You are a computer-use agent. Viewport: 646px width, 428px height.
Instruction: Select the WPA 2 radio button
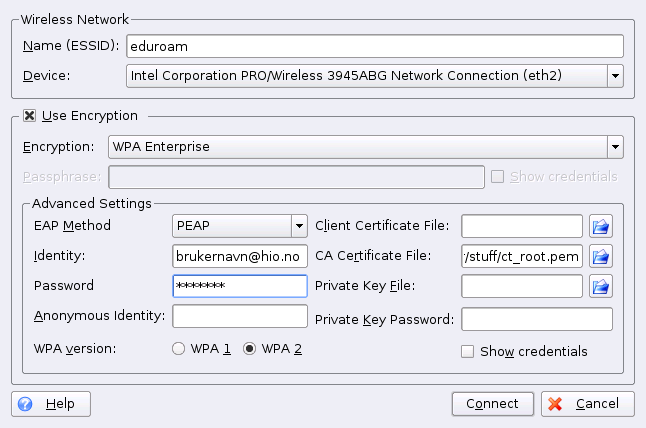click(250, 348)
